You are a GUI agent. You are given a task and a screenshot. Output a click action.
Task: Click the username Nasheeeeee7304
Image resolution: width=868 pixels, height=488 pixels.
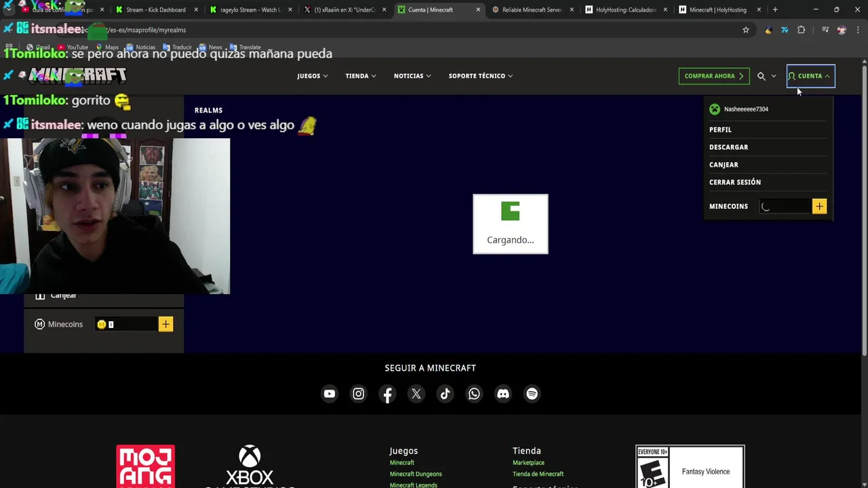746,109
